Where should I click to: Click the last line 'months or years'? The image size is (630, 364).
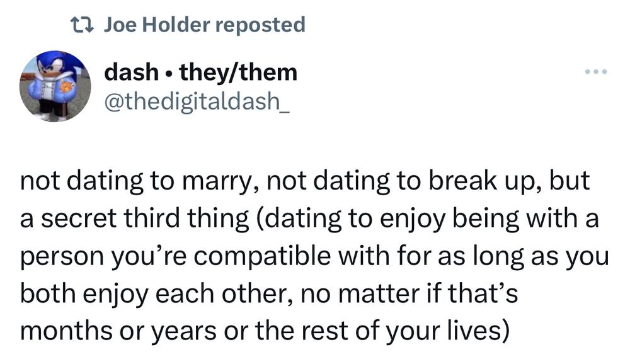pos(265,331)
